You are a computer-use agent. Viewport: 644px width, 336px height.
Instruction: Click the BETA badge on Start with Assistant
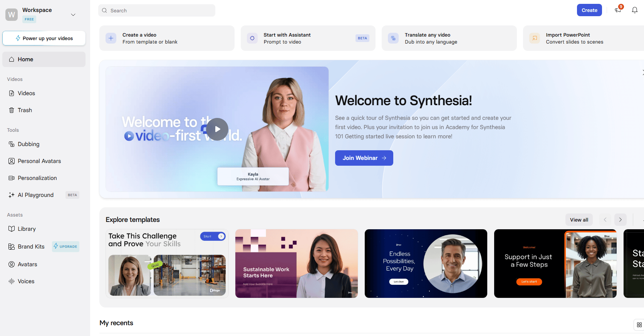(362, 38)
